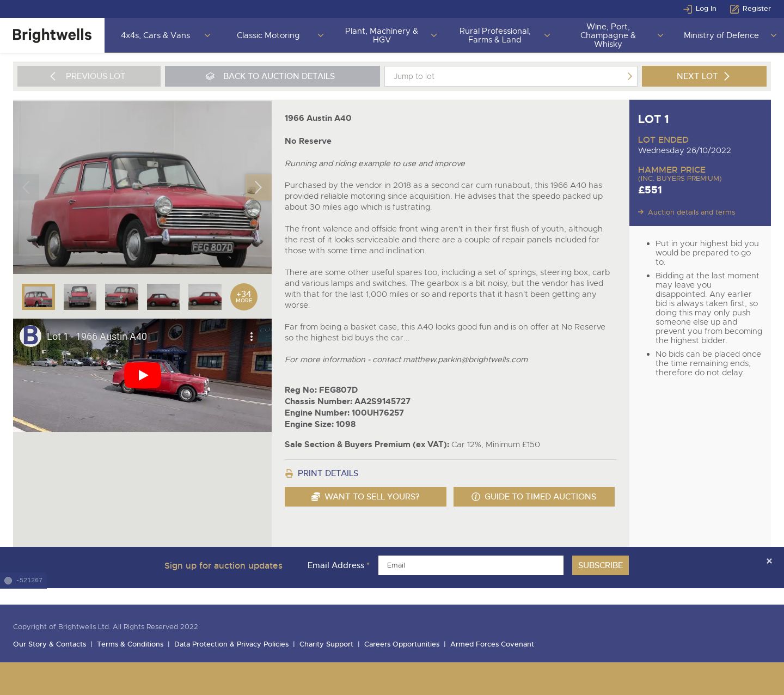The image size is (784, 695).
Task: Click the info icon on Guide to Timed Auctions
Action: pos(476,497)
